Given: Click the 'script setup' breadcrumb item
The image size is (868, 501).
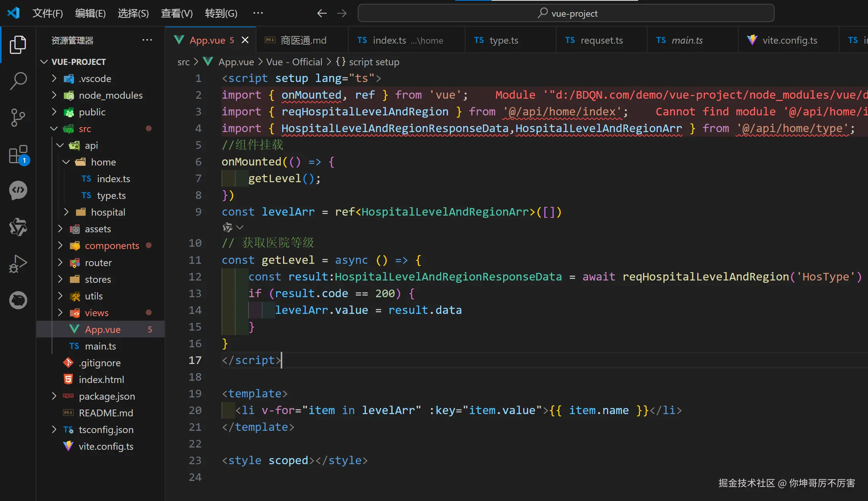Looking at the screenshot, I should click(374, 62).
